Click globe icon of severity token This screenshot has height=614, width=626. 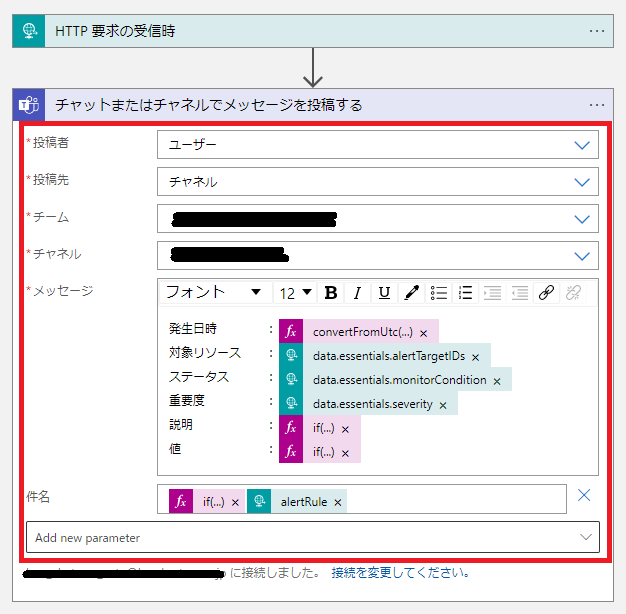pos(291,403)
